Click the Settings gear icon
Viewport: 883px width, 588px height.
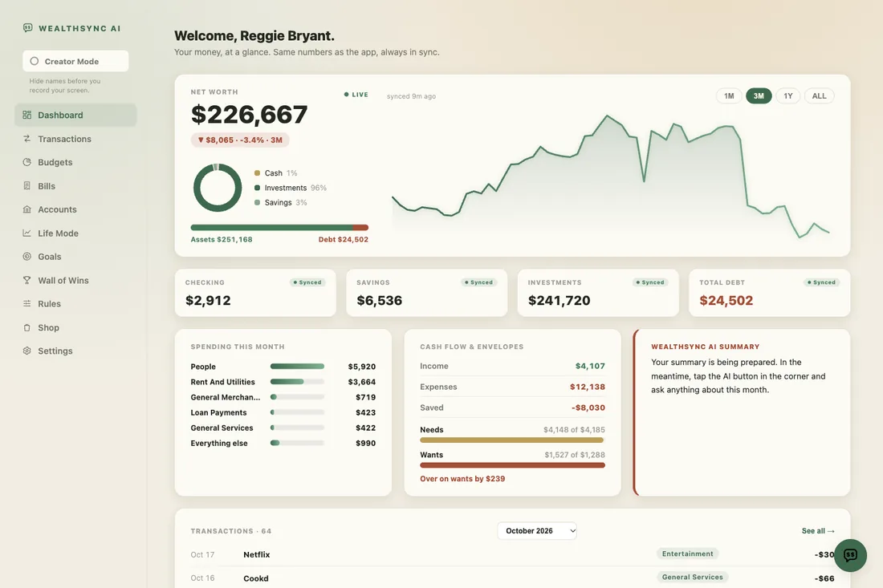27,351
